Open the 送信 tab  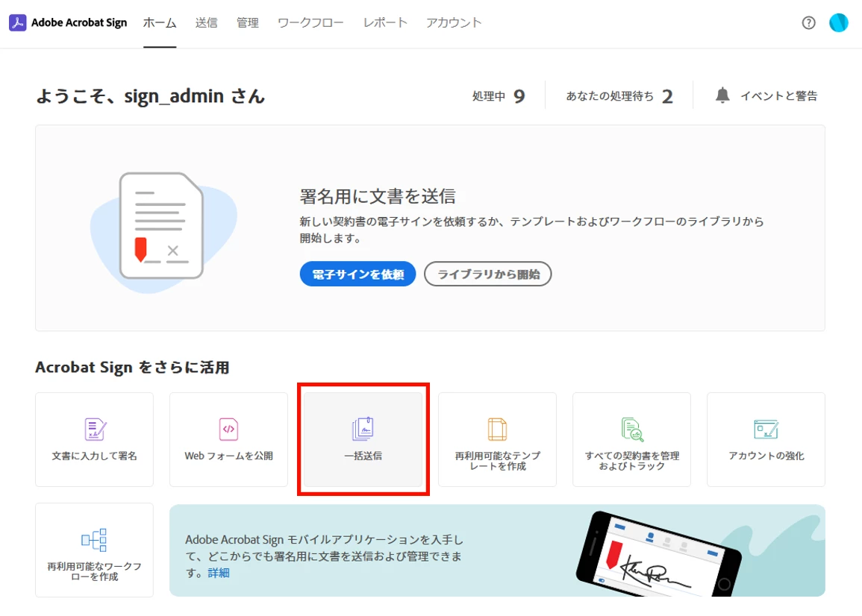pyautogui.click(x=206, y=22)
